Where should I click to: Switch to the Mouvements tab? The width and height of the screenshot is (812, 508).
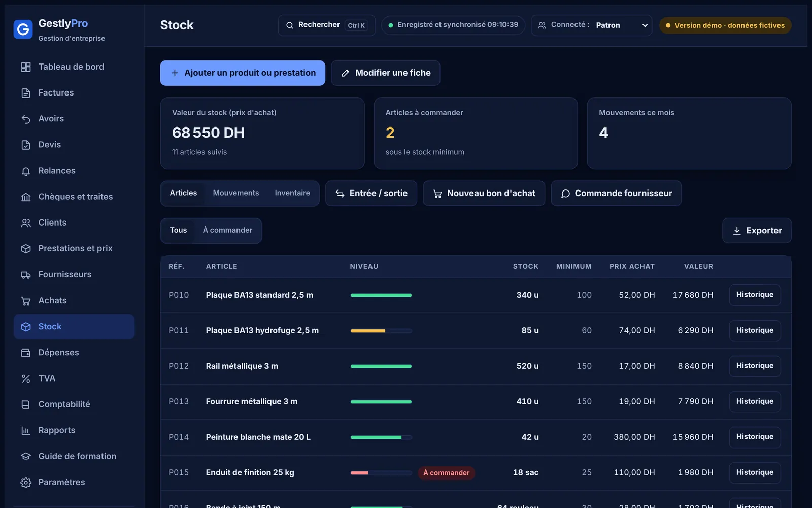pyautogui.click(x=236, y=193)
